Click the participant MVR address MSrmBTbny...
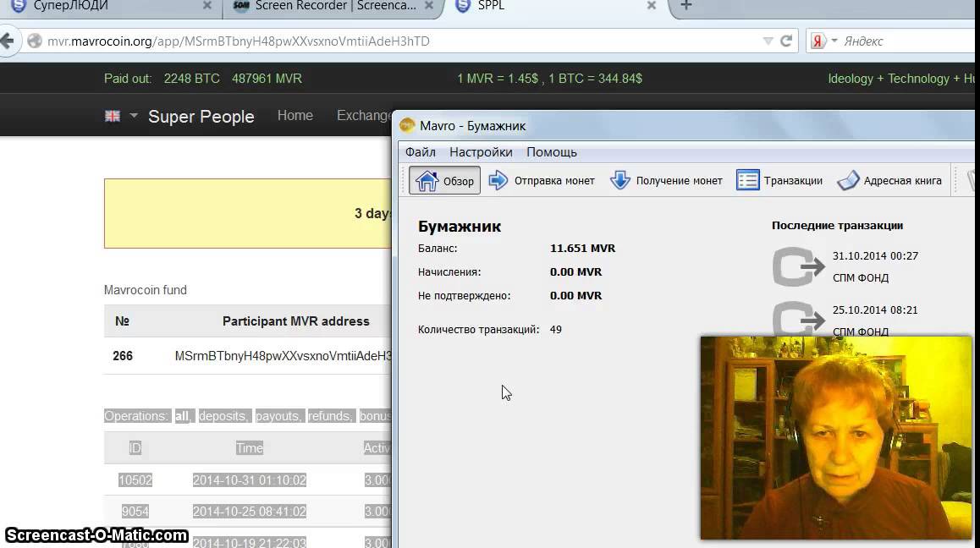This screenshot has width=980, height=548. coord(284,356)
